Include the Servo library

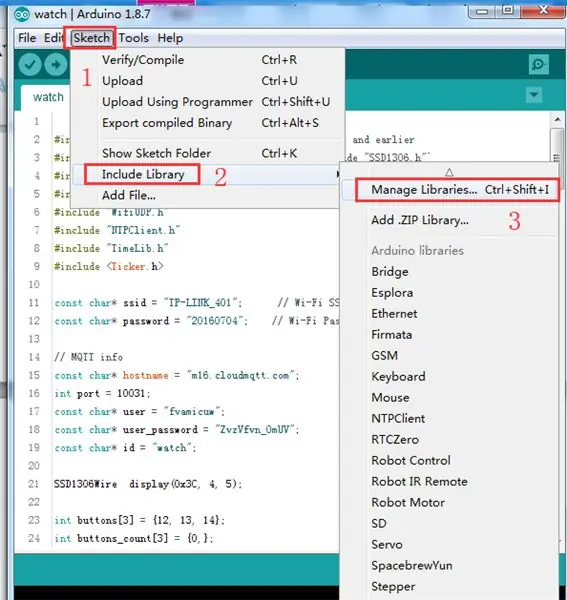[387, 545]
